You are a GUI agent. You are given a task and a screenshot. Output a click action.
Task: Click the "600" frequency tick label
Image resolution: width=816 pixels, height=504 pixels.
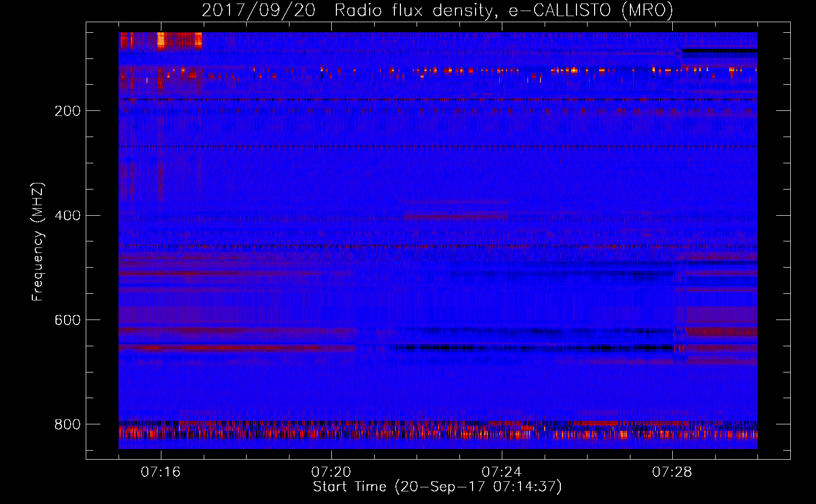coord(68,320)
